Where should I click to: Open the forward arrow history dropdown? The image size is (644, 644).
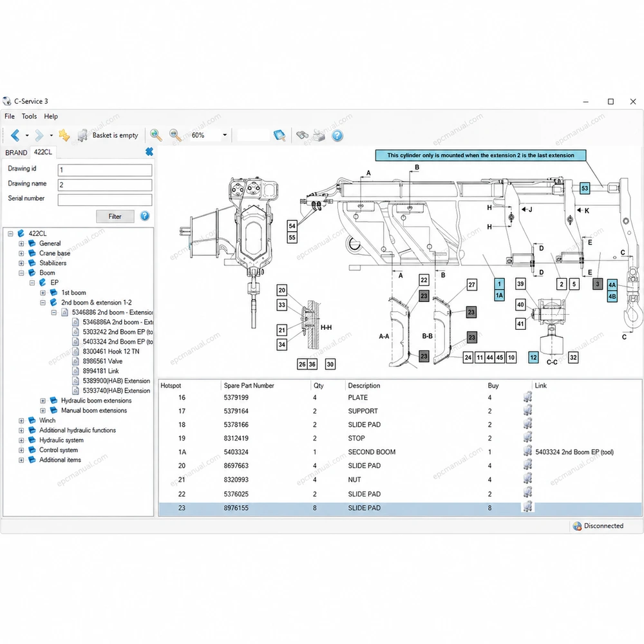[x=52, y=135]
